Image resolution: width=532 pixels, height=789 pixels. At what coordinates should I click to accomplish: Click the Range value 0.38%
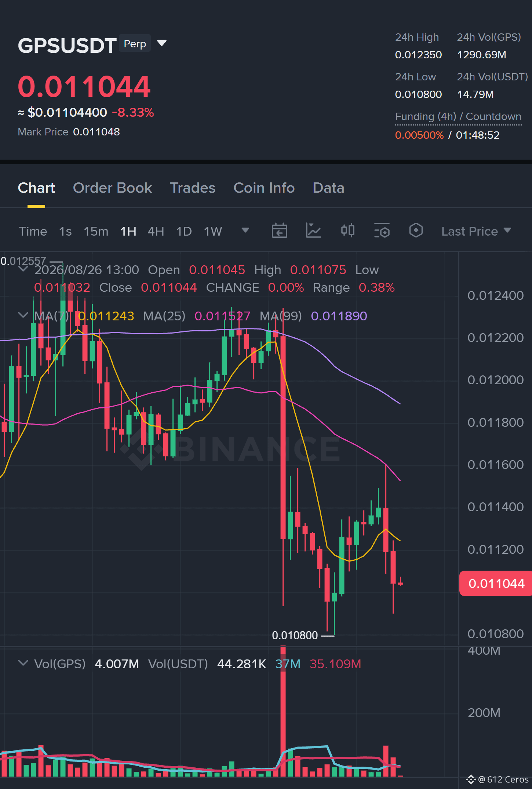coord(376,287)
